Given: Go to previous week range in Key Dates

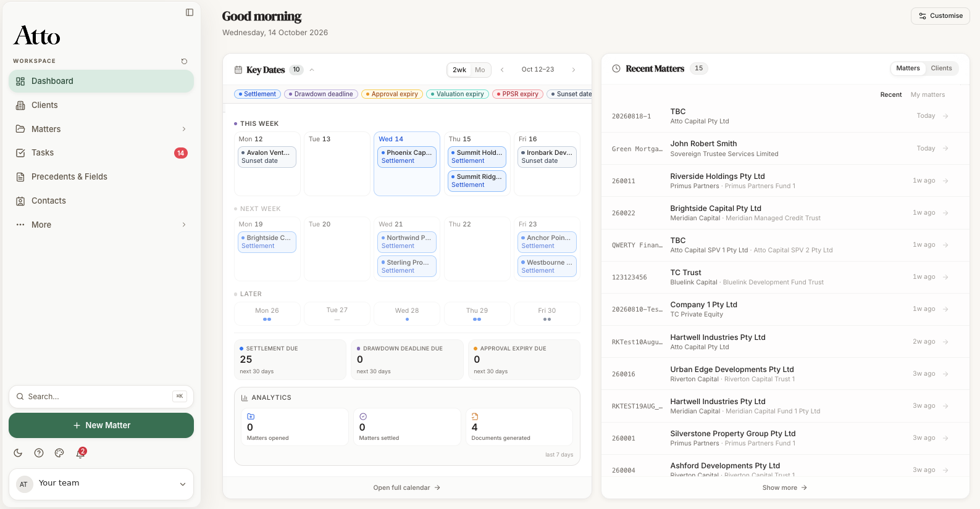Looking at the screenshot, I should 502,70.
